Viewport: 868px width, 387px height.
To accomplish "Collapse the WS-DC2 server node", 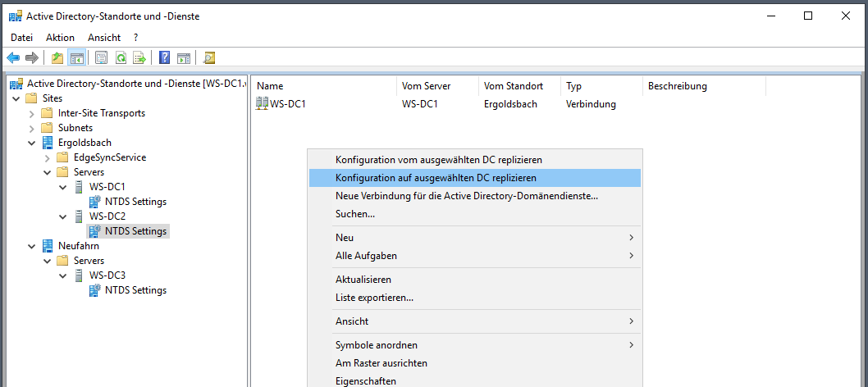I will point(62,216).
